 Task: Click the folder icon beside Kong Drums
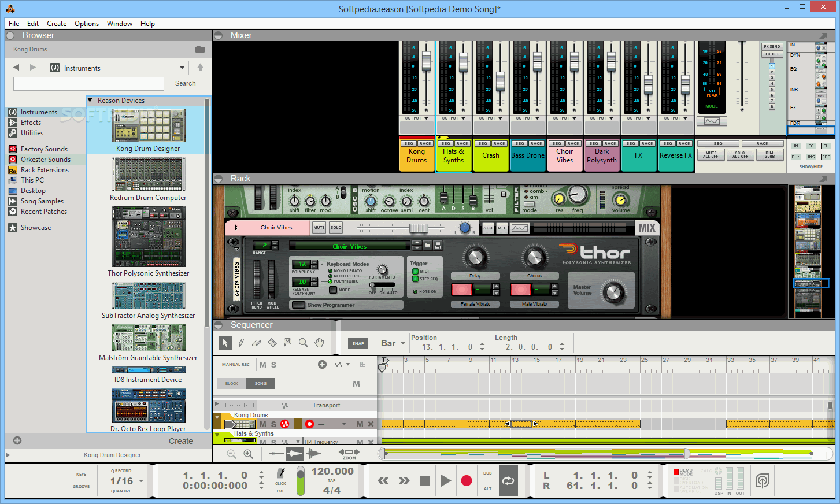click(x=200, y=49)
